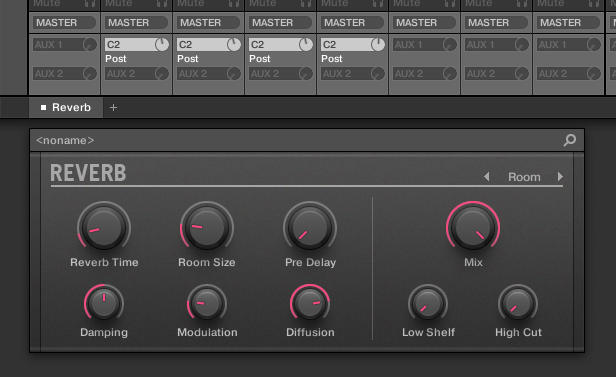
Task: Open AUX 2 selector on eighth channel strip
Action: click(561, 73)
